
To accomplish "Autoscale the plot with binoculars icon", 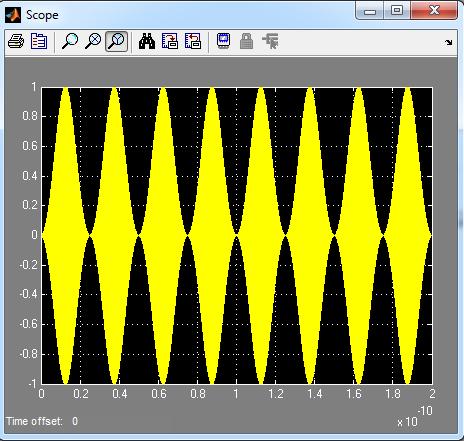I will [x=147, y=42].
